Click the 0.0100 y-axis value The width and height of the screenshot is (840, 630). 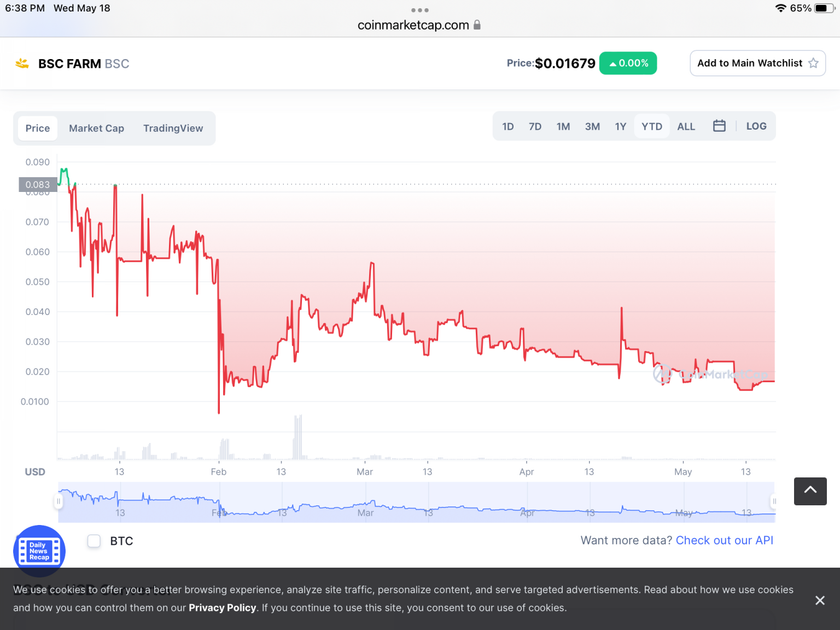[x=34, y=401]
